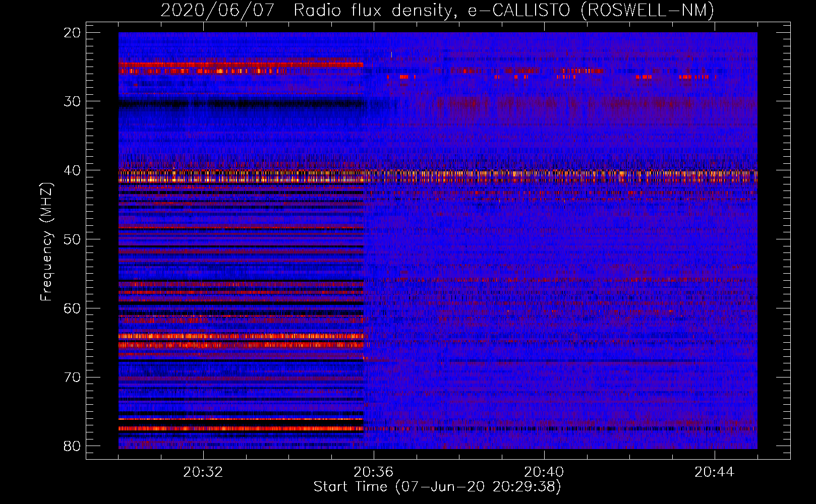This screenshot has width=816, height=504.
Task: Click the frequency label 50
Action: 73,239
